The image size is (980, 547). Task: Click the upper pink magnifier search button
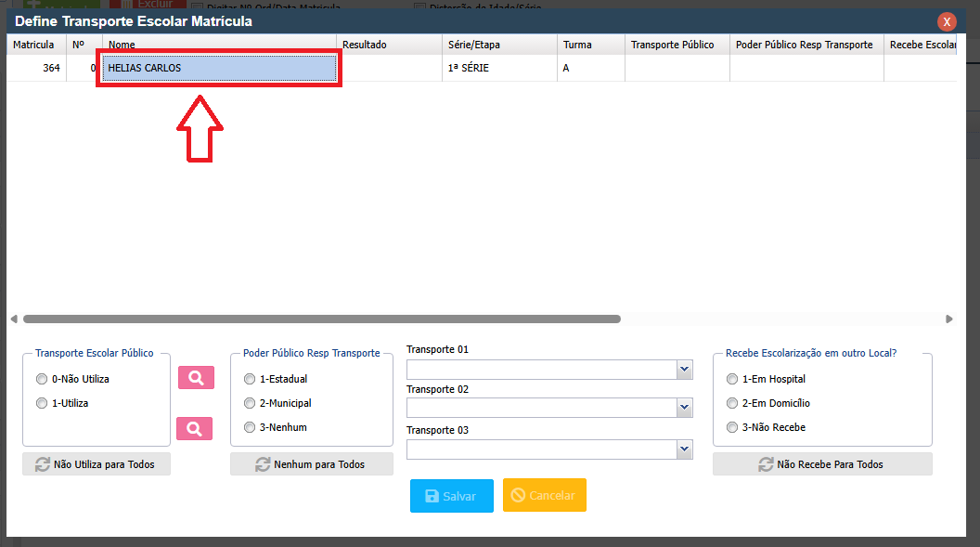pyautogui.click(x=195, y=378)
